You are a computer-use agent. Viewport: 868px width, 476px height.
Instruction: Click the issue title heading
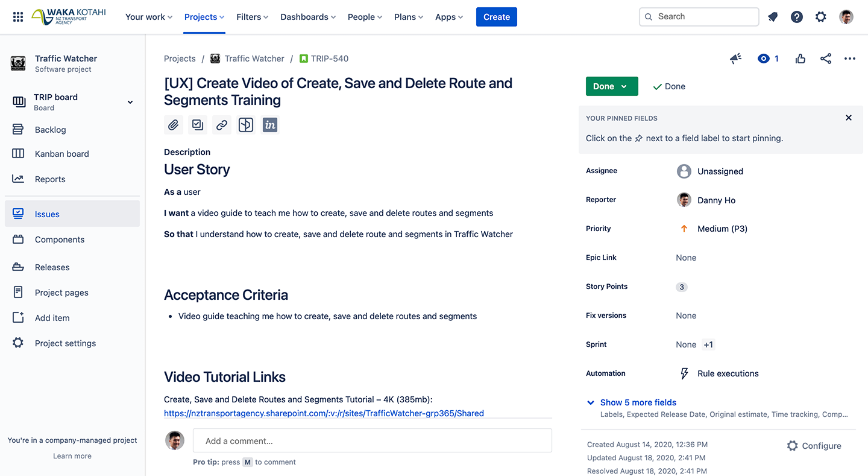click(x=338, y=92)
